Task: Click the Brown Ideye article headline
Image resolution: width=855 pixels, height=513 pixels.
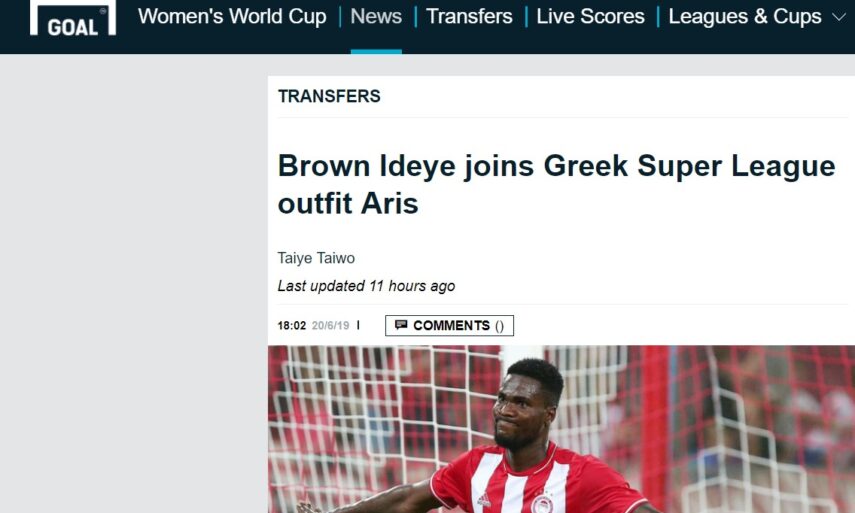Action: point(556,184)
